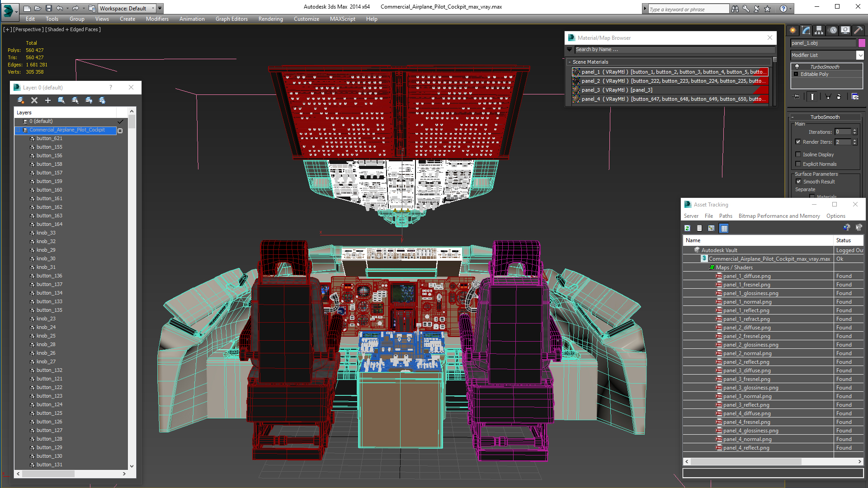Screen dimensions: 868x488
Task: Expand the Editable Poly plus box
Action: pyautogui.click(x=796, y=74)
